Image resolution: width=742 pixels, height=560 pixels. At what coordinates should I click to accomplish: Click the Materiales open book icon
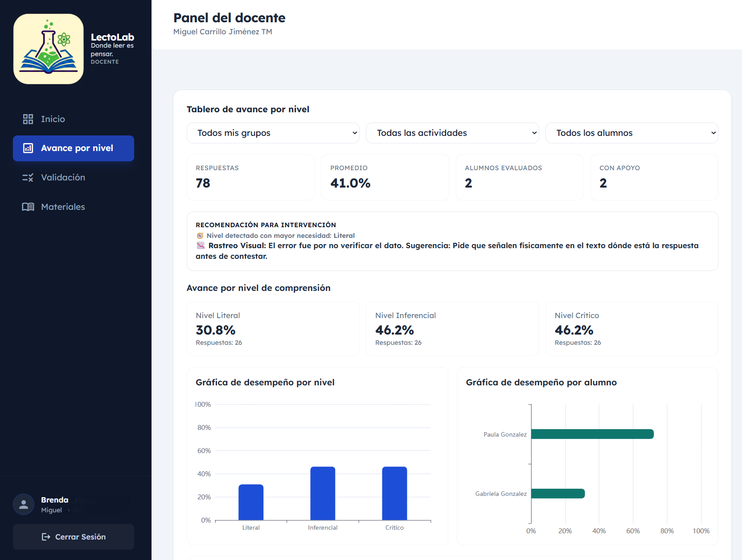(28, 207)
